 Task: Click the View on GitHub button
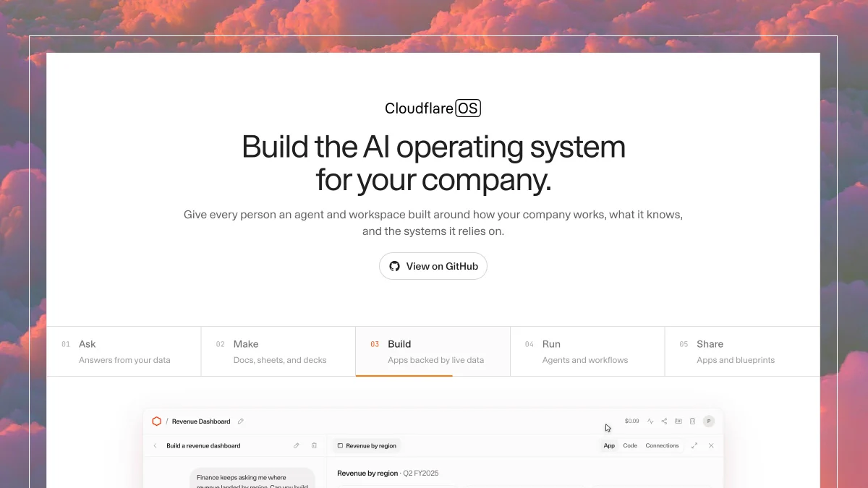coord(433,266)
